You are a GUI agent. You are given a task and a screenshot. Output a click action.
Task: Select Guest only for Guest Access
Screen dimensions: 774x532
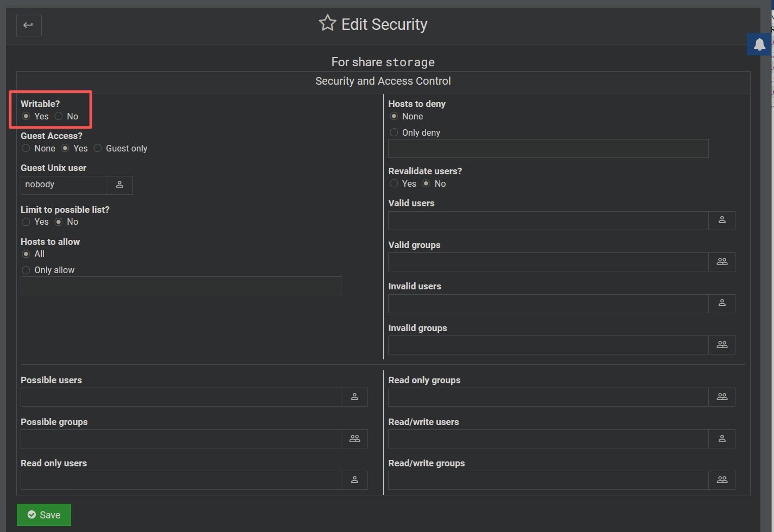click(x=98, y=148)
